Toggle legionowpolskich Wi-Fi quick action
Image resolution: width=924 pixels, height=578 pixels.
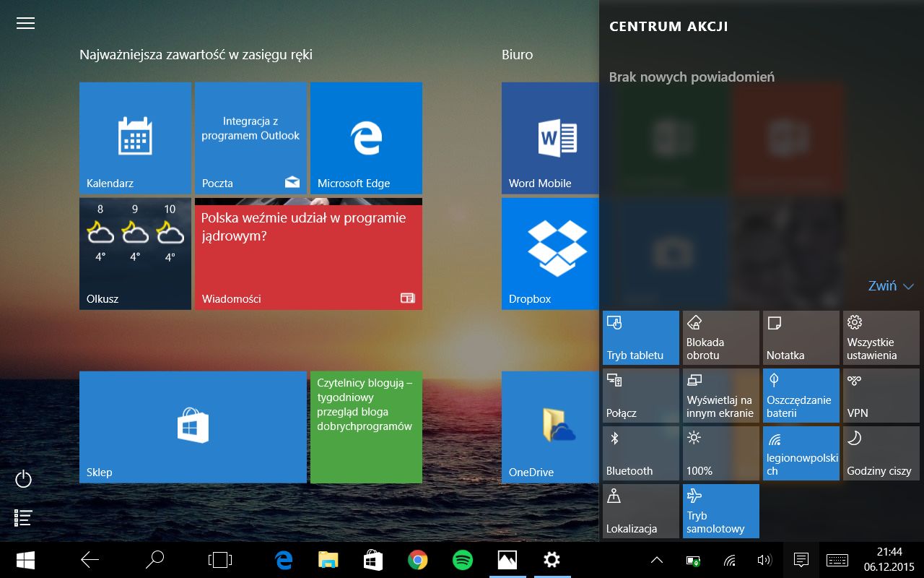pos(801,453)
